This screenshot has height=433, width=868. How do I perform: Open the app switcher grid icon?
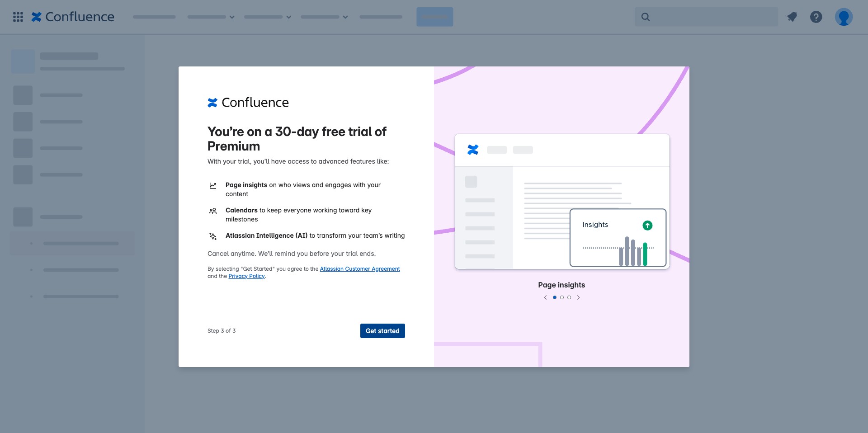[18, 17]
